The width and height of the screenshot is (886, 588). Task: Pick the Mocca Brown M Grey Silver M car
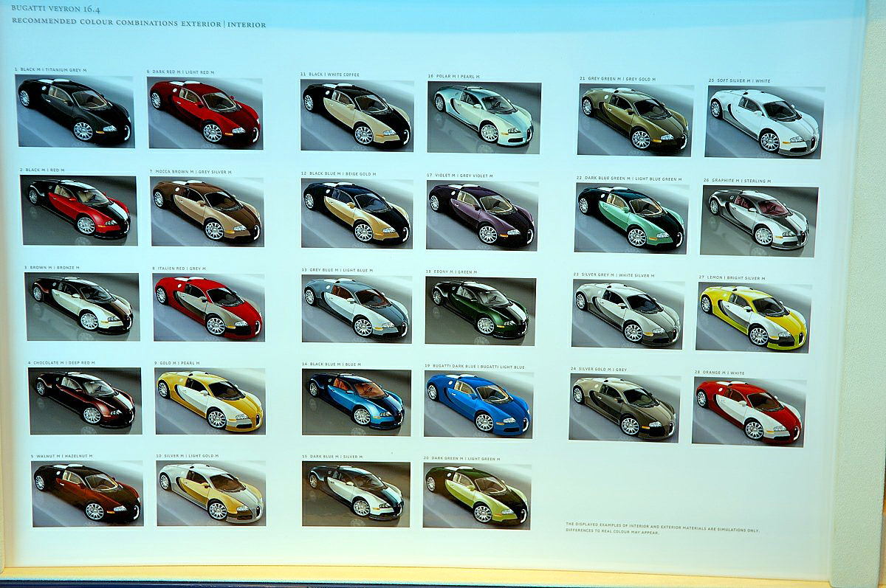coord(207,212)
